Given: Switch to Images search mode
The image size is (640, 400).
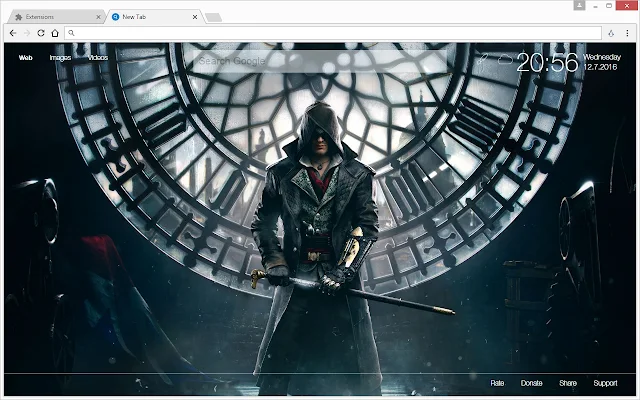Looking at the screenshot, I should pyautogui.click(x=60, y=58).
